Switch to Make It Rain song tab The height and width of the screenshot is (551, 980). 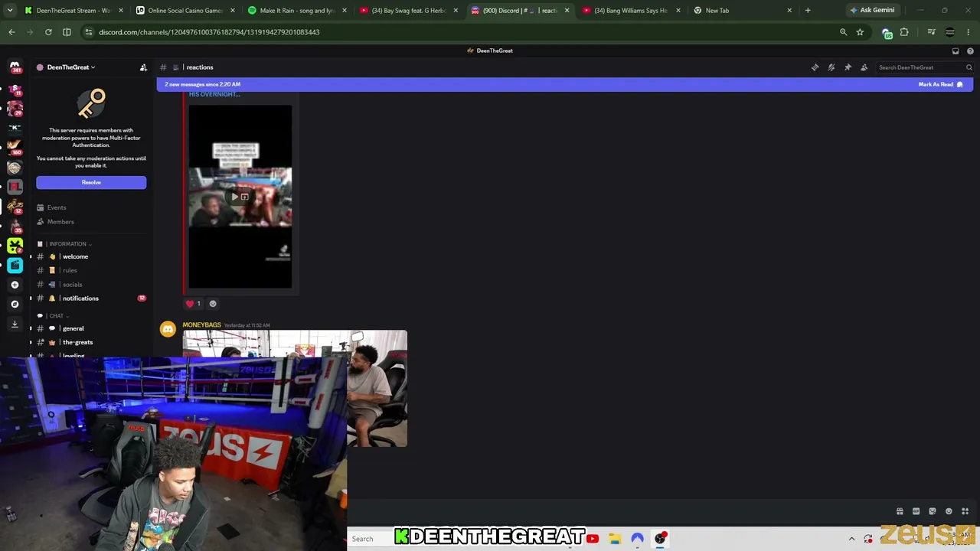pos(297,11)
